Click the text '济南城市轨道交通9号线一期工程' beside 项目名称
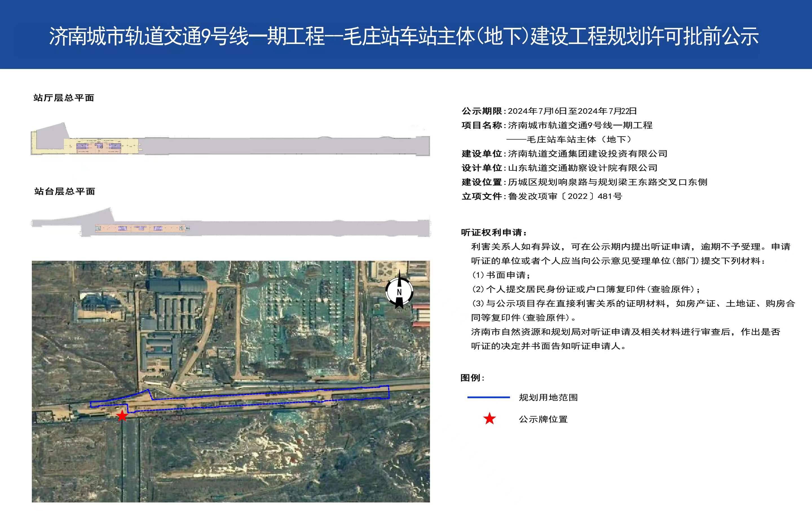The image size is (812, 511). tap(580, 125)
